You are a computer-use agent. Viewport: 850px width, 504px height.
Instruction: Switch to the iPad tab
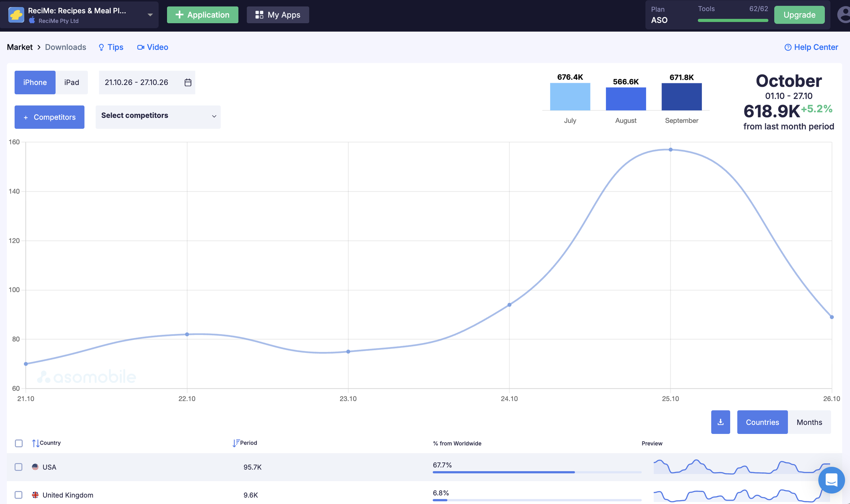(x=72, y=83)
